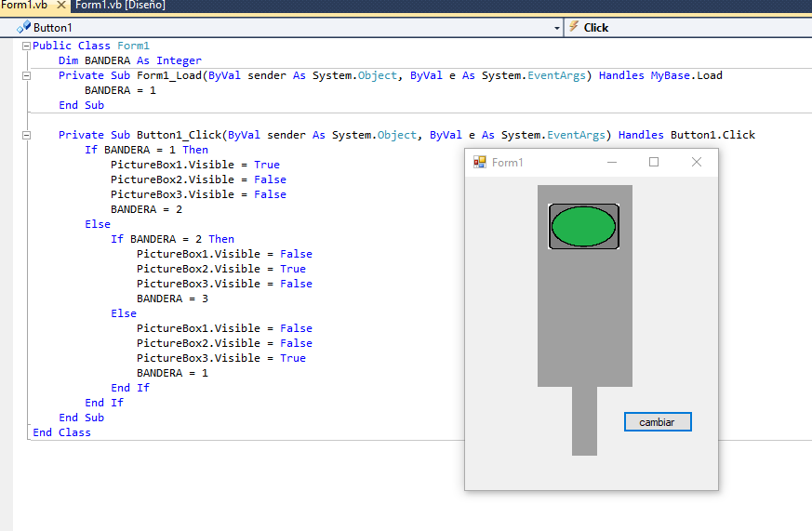This screenshot has height=531, width=812.
Task: Collapse the Public Class Form1 block
Action: (26, 46)
